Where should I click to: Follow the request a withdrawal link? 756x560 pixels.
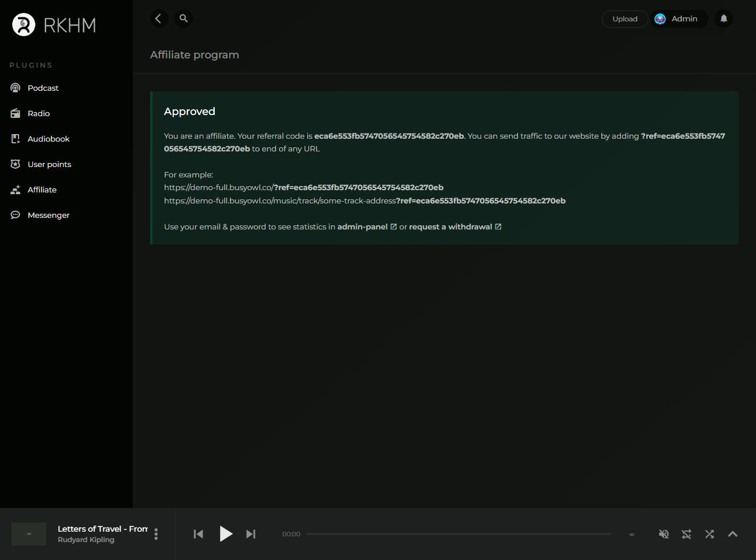click(x=450, y=227)
